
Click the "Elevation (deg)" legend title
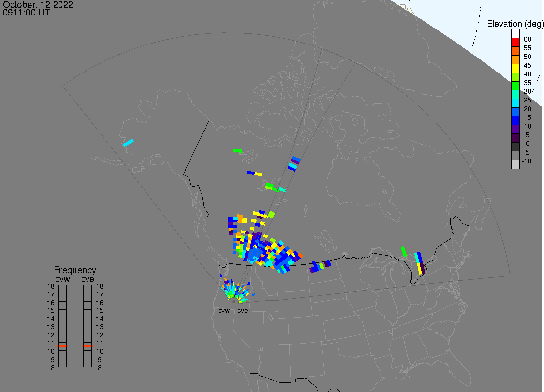(515, 24)
